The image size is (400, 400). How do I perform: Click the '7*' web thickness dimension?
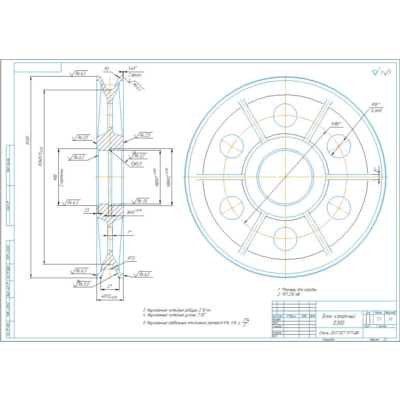[129, 231]
